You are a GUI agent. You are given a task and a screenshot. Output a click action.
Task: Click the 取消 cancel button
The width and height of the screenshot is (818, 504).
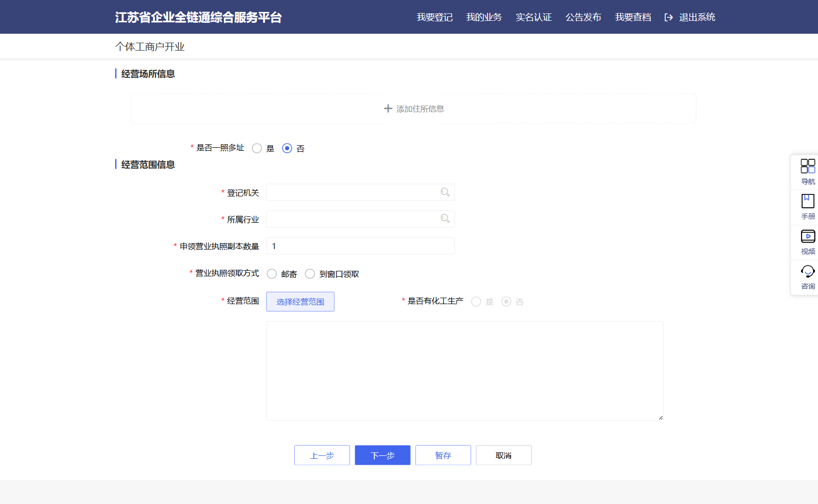(x=504, y=455)
